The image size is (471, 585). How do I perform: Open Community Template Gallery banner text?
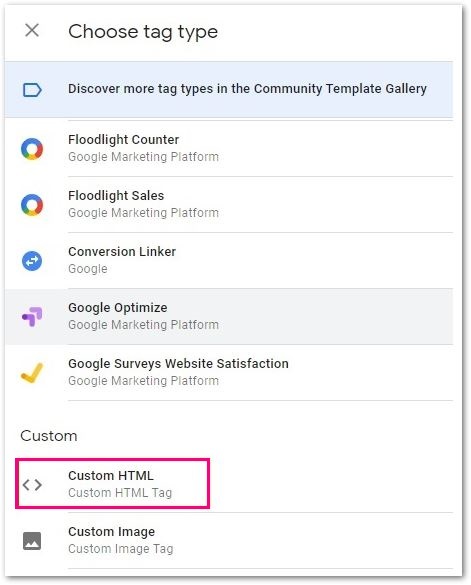(247, 89)
